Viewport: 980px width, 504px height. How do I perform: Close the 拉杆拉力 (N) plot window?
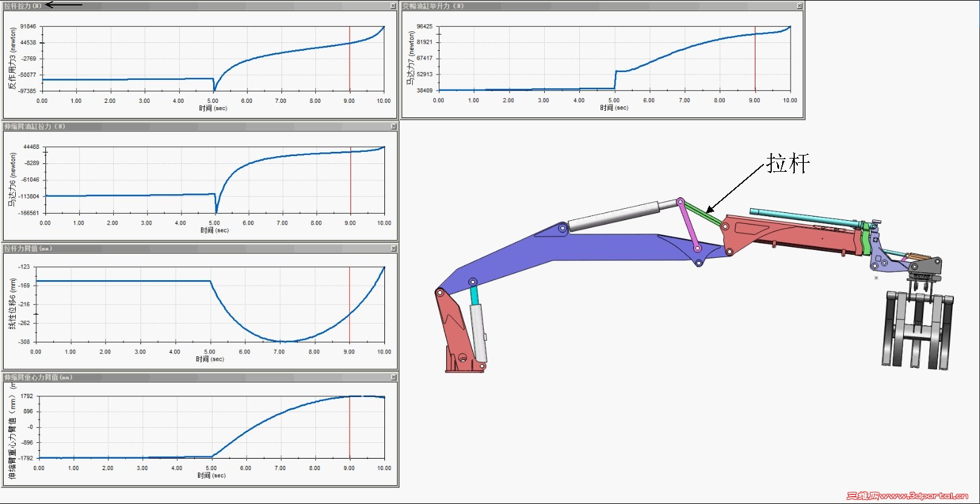click(x=393, y=6)
